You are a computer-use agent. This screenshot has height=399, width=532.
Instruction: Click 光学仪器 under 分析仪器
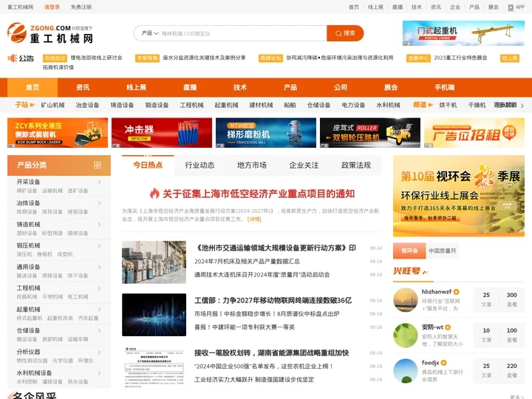(63, 361)
